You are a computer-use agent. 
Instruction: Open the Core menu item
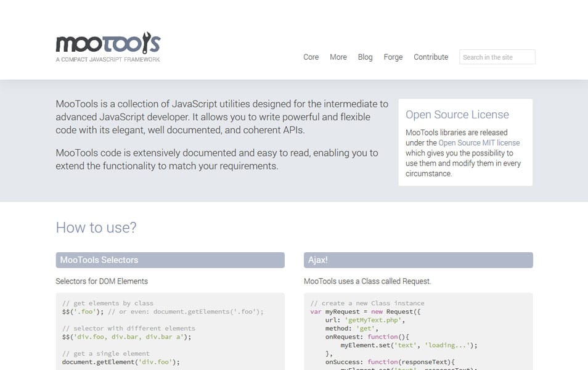tap(311, 57)
